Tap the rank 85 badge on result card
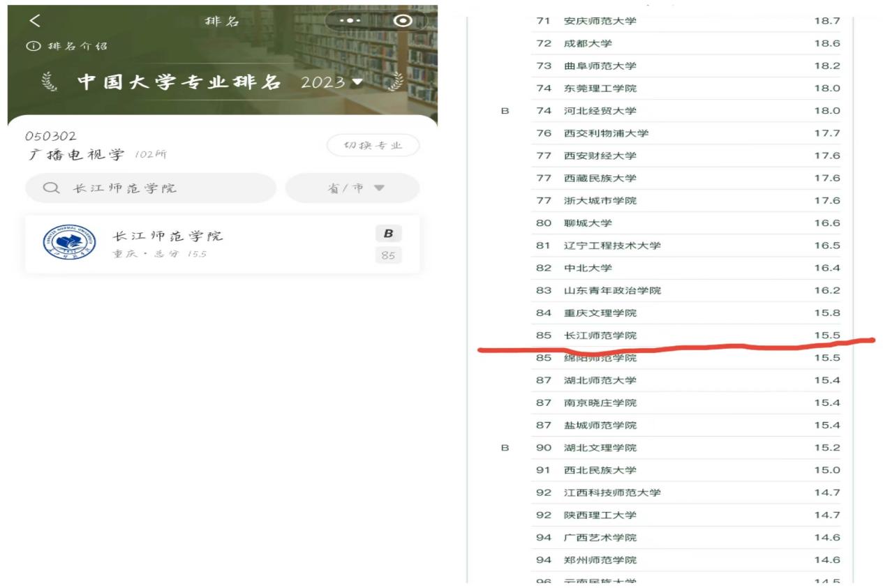Image resolution: width=883 pixels, height=588 pixels. click(x=388, y=255)
